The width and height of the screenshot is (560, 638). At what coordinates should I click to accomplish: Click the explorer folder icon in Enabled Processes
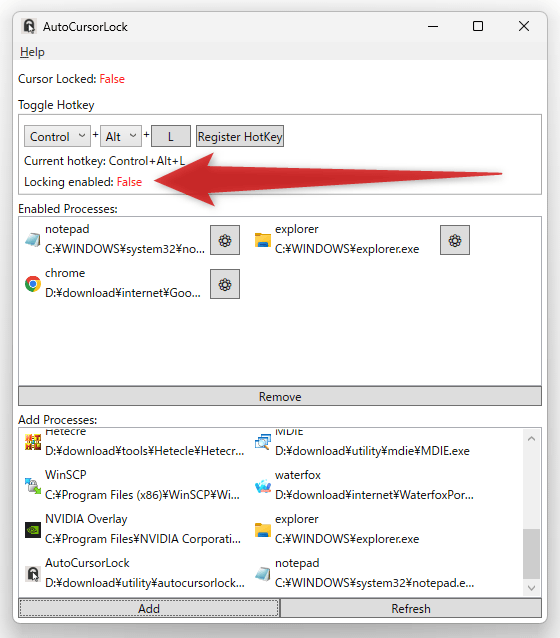[x=262, y=240]
